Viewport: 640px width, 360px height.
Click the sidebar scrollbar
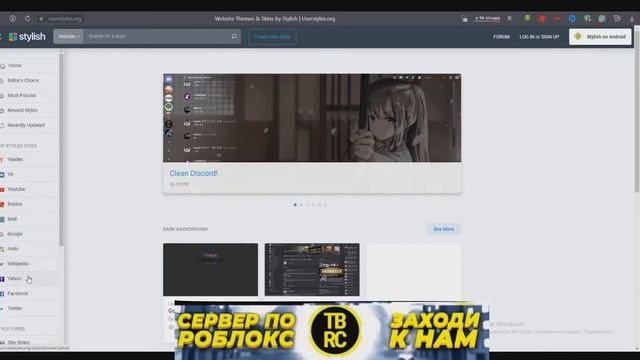[x=61, y=149]
